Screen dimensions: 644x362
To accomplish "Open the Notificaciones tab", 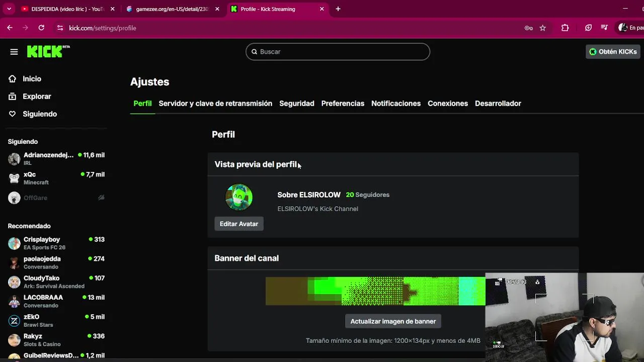I will click(x=396, y=104).
